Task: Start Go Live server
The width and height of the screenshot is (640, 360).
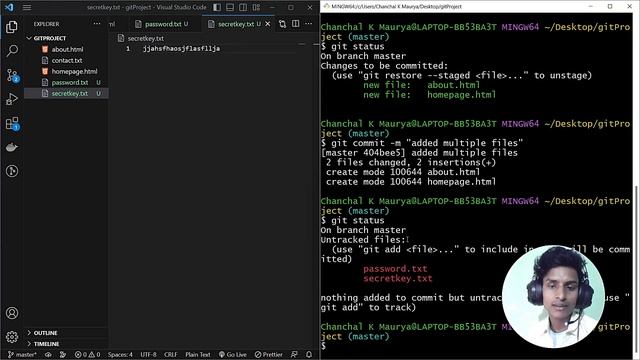Action: click(x=233, y=355)
